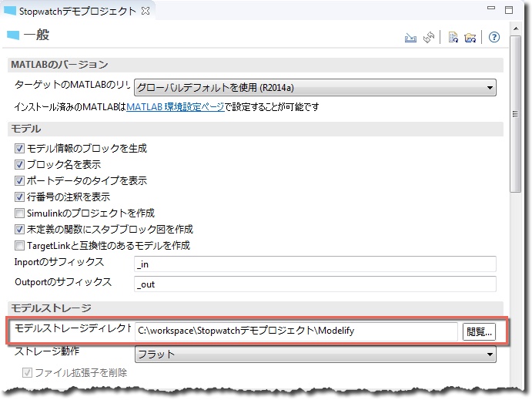Click the Inportのサフィックス field with _in
532x400 pixels.
pyautogui.click(x=315, y=264)
